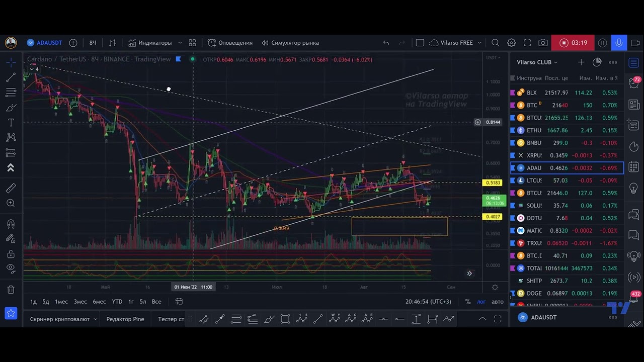This screenshot has height=362, width=644.
Task: Select the crosshair cursor tool
Action: point(11,62)
